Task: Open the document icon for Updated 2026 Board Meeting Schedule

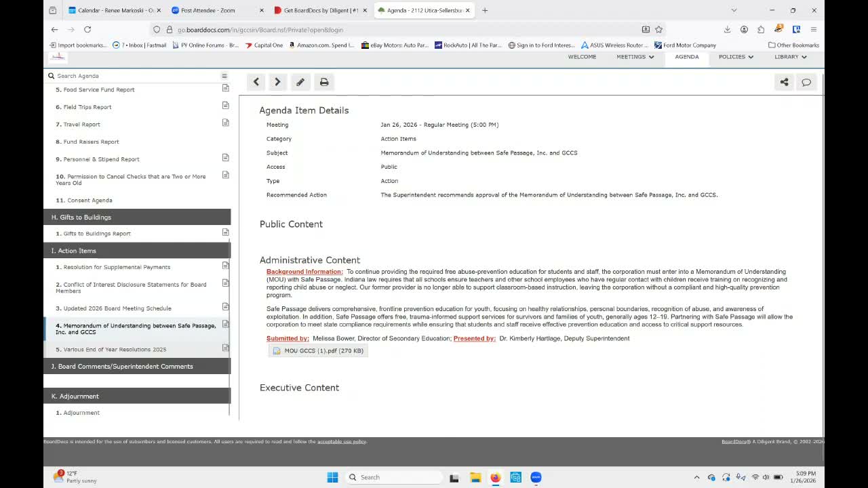Action: point(226,307)
